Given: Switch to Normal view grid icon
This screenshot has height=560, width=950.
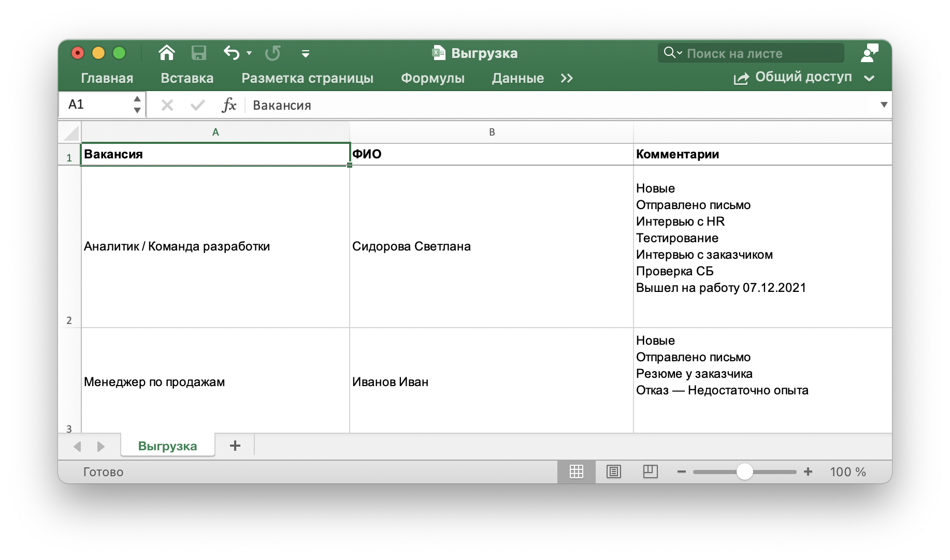Looking at the screenshot, I should coord(577,471).
